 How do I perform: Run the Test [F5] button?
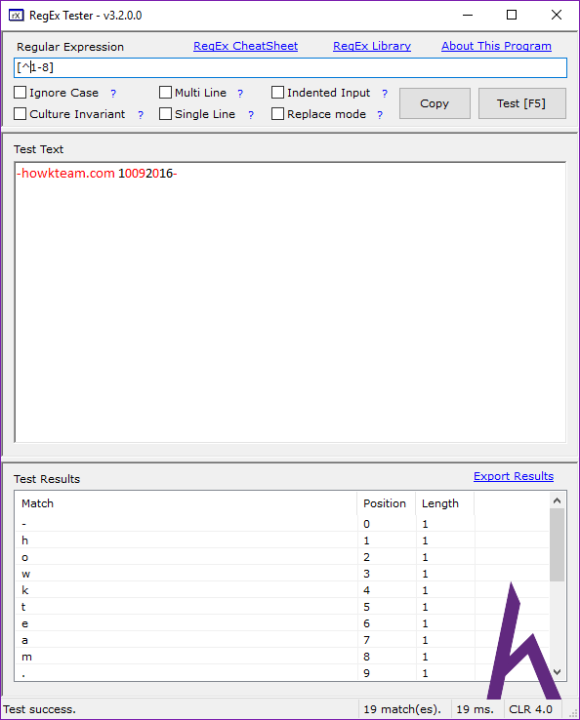click(522, 104)
